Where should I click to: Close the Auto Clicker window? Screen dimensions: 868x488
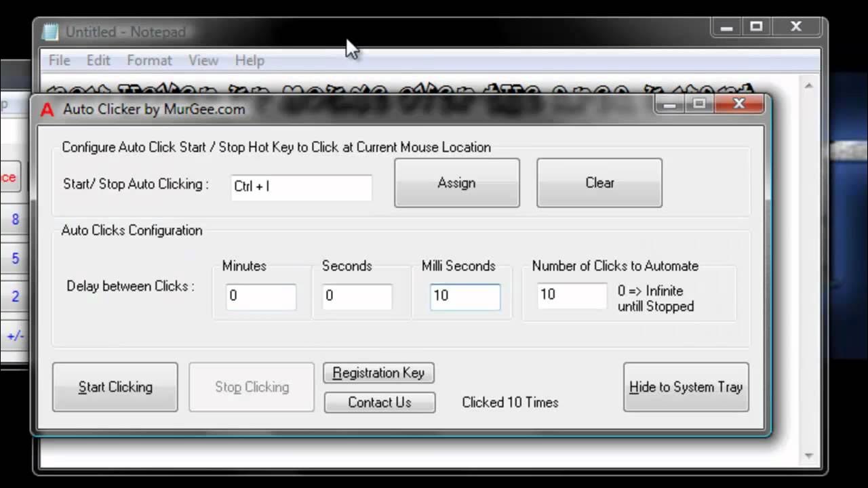739,104
